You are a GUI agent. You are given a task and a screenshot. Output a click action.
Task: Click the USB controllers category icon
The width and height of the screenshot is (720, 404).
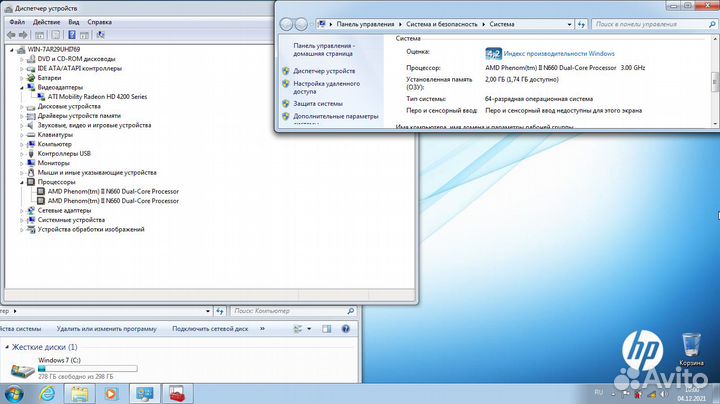click(x=31, y=153)
